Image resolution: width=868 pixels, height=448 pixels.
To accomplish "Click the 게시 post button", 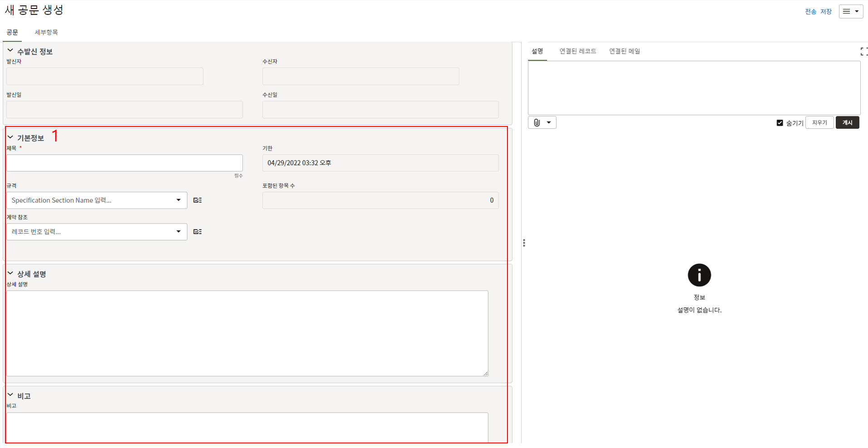I will [847, 123].
